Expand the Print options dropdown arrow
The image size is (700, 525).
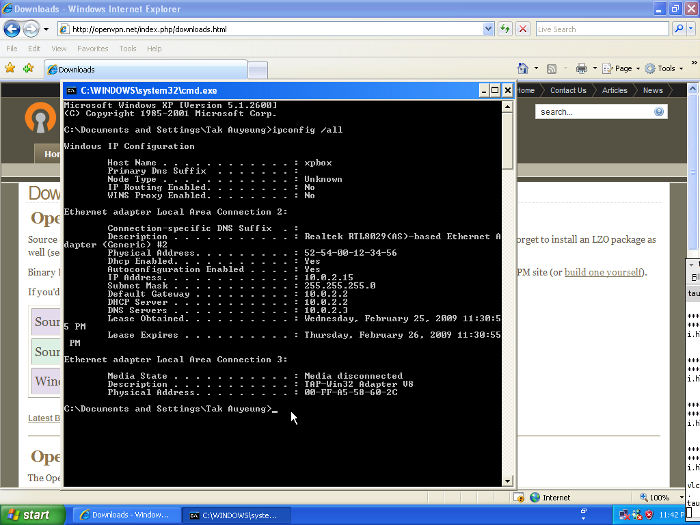(595, 68)
